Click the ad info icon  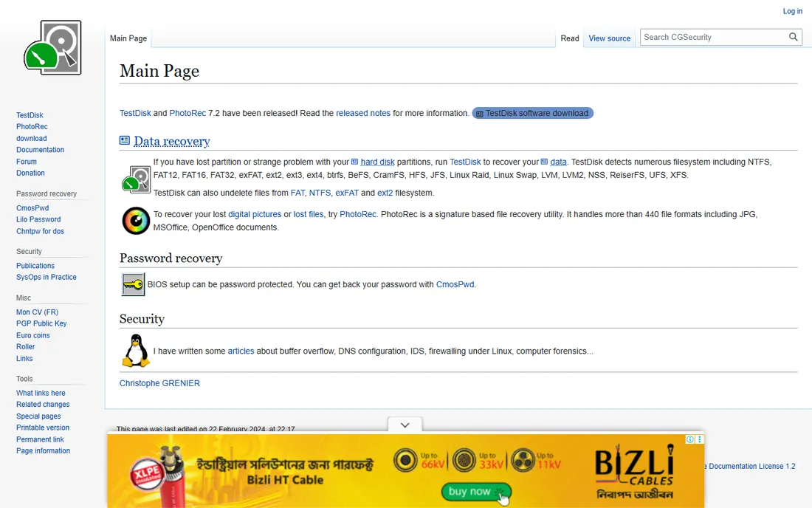[689, 439]
